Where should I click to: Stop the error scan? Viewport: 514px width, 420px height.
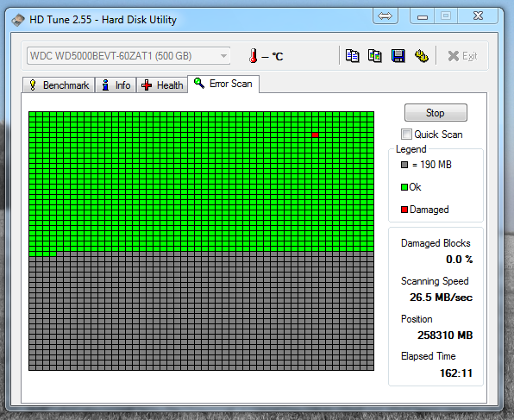pyautogui.click(x=436, y=113)
